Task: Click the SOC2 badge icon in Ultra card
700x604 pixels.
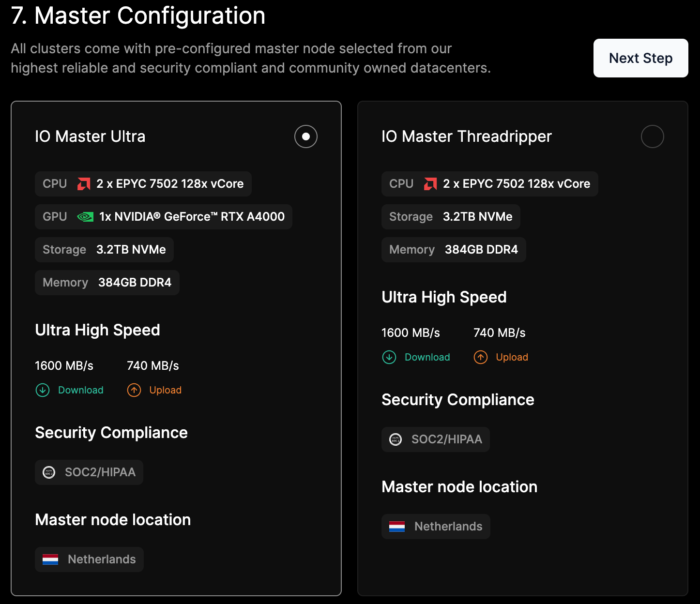Action: pos(49,472)
